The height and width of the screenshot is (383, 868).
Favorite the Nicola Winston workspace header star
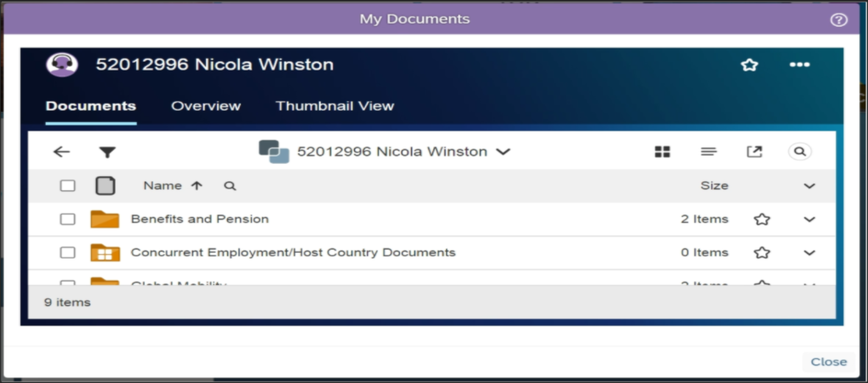coord(749,65)
